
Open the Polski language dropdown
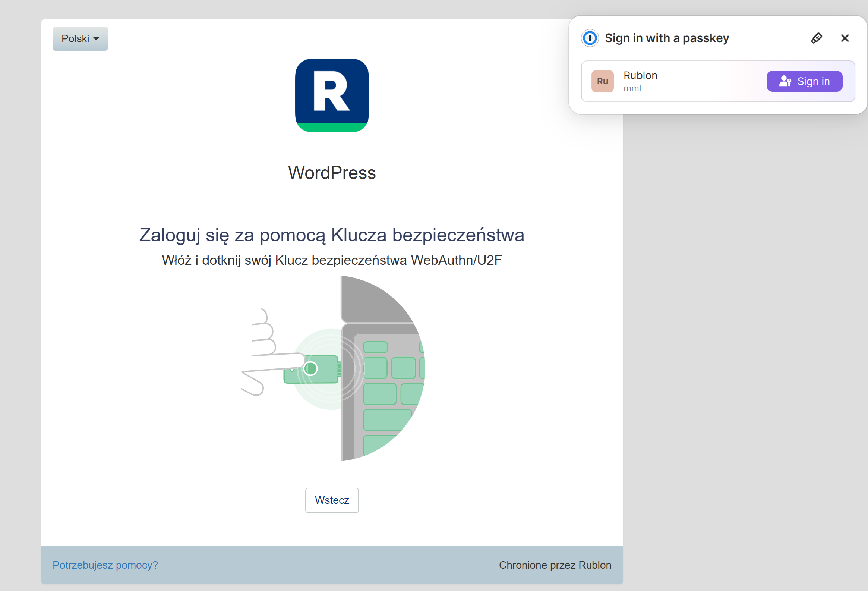click(79, 39)
